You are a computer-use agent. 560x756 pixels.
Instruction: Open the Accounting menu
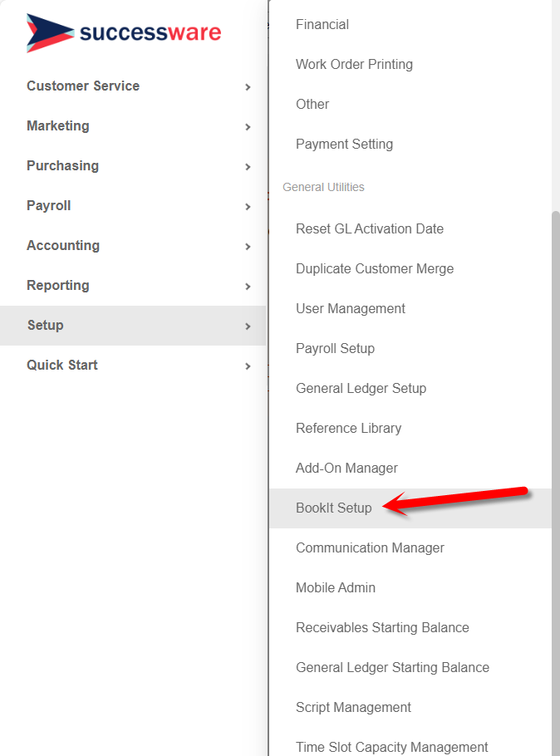pos(63,245)
